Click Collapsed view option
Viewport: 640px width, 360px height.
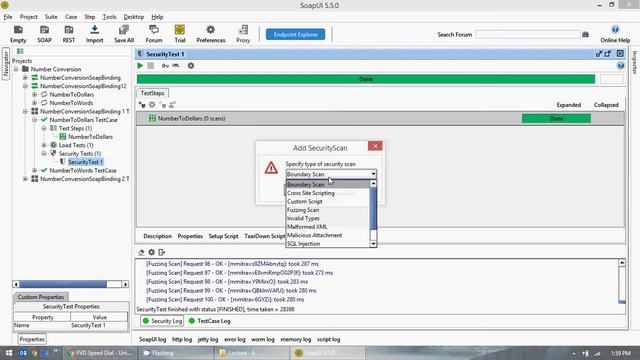point(606,105)
